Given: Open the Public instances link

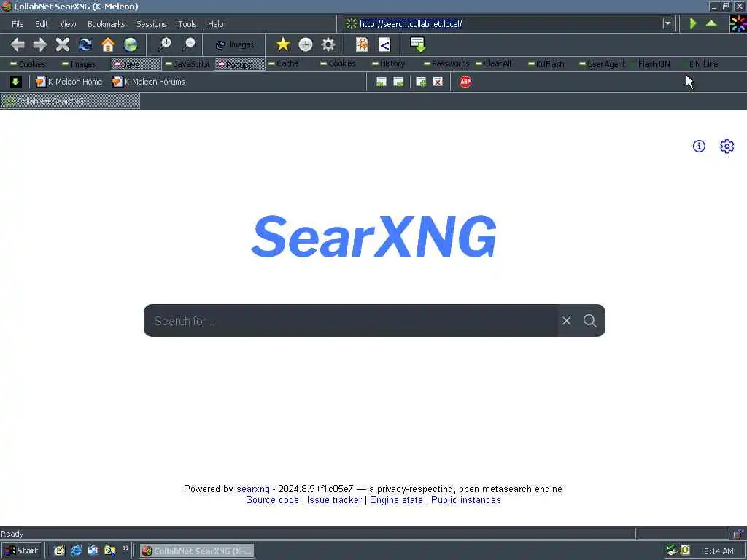Looking at the screenshot, I should click(466, 500).
